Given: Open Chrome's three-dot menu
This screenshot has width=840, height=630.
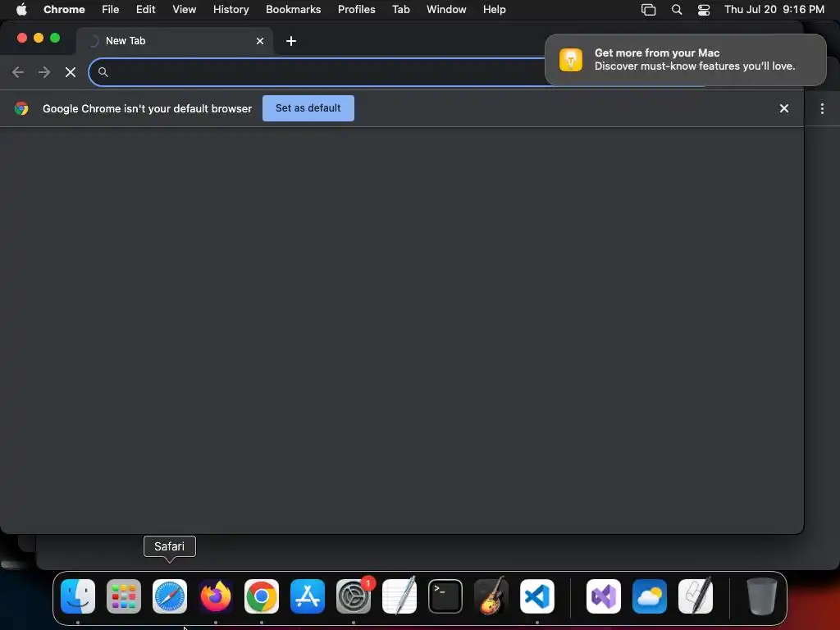Looking at the screenshot, I should tap(822, 109).
